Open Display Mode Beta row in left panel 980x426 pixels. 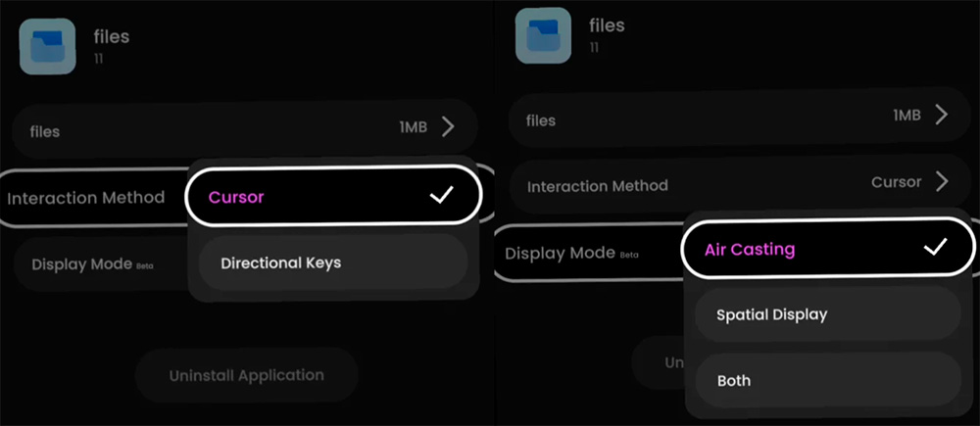point(100,264)
